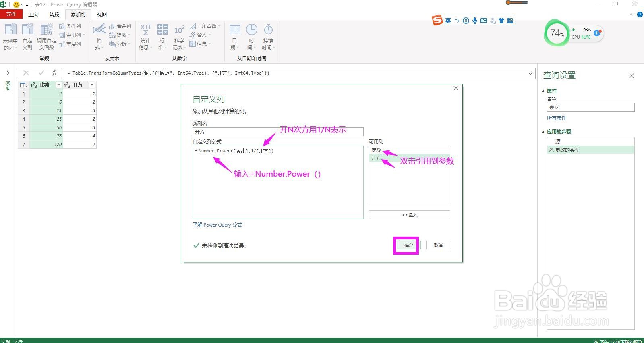Image resolution: width=644 pixels, height=343 pixels.
Task: Select 条件列 (Conditional Column)
Action: (x=70, y=26)
